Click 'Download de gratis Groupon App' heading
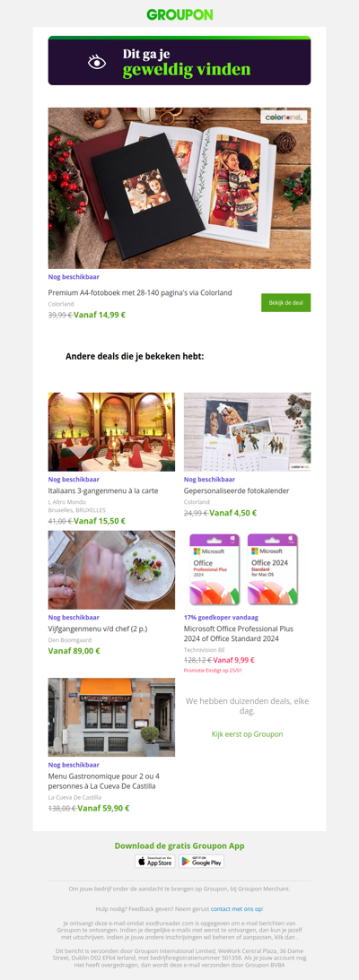This screenshot has width=359, height=980. coord(179,846)
